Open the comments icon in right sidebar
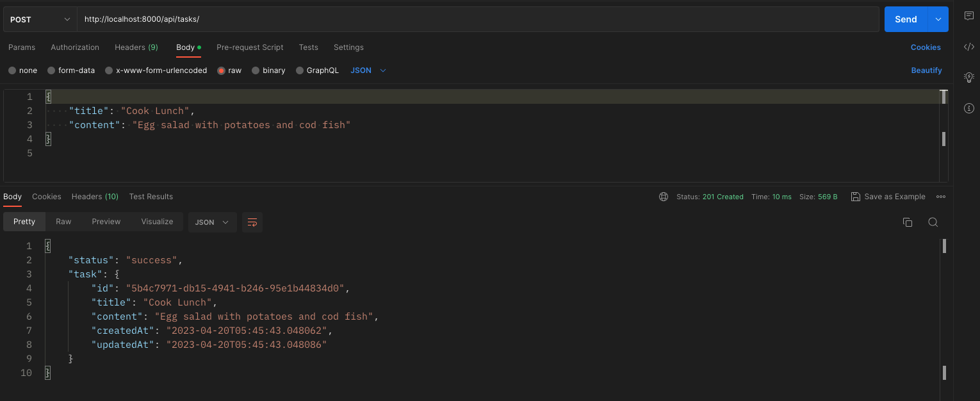This screenshot has height=401, width=980. point(969,16)
